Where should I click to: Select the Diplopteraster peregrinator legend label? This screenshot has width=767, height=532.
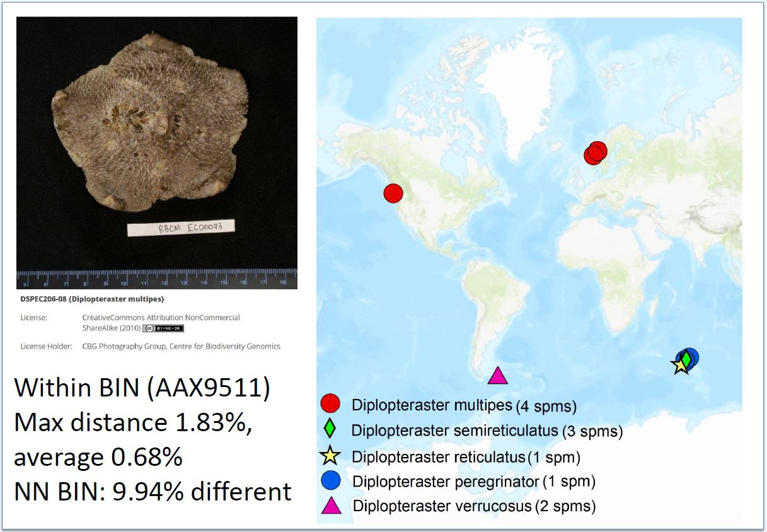[x=446, y=482]
